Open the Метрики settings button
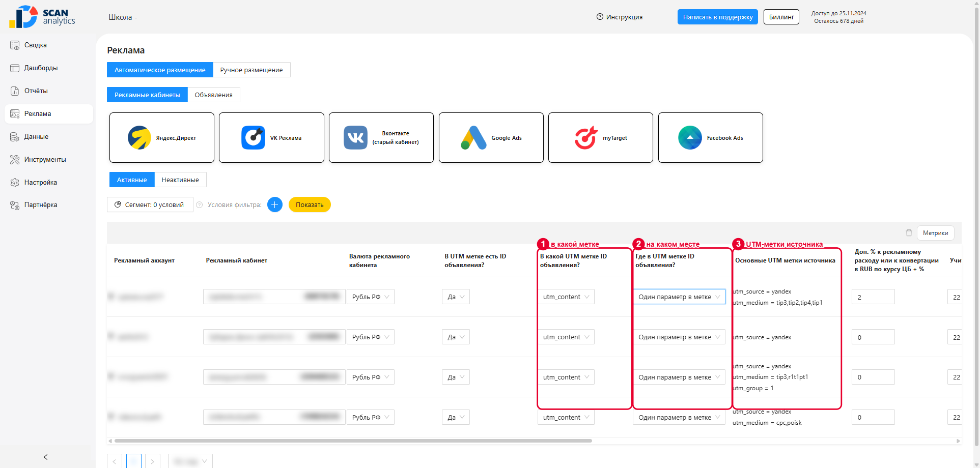 coord(936,233)
